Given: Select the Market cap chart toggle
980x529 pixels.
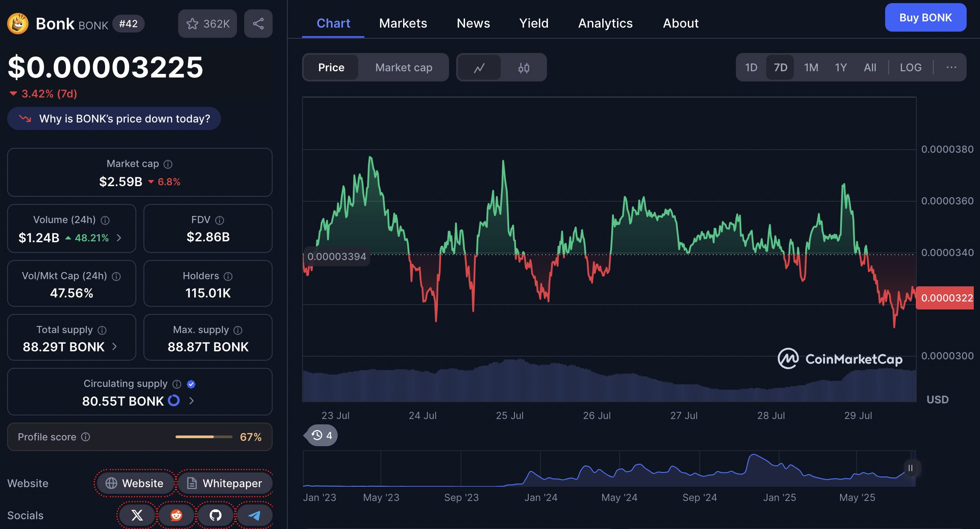Looking at the screenshot, I should (404, 68).
